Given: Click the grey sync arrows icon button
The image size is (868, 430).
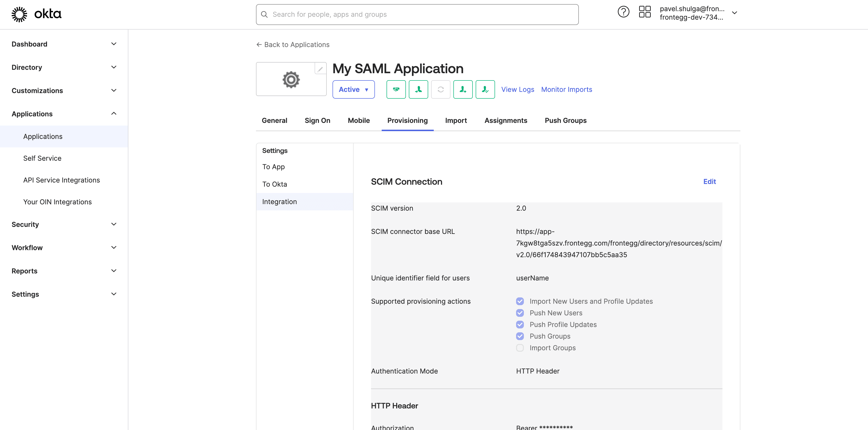Looking at the screenshot, I should click(x=440, y=89).
